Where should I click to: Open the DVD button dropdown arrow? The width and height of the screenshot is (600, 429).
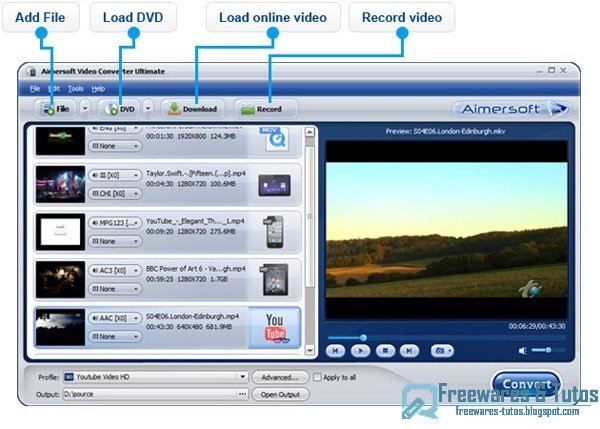pos(148,109)
